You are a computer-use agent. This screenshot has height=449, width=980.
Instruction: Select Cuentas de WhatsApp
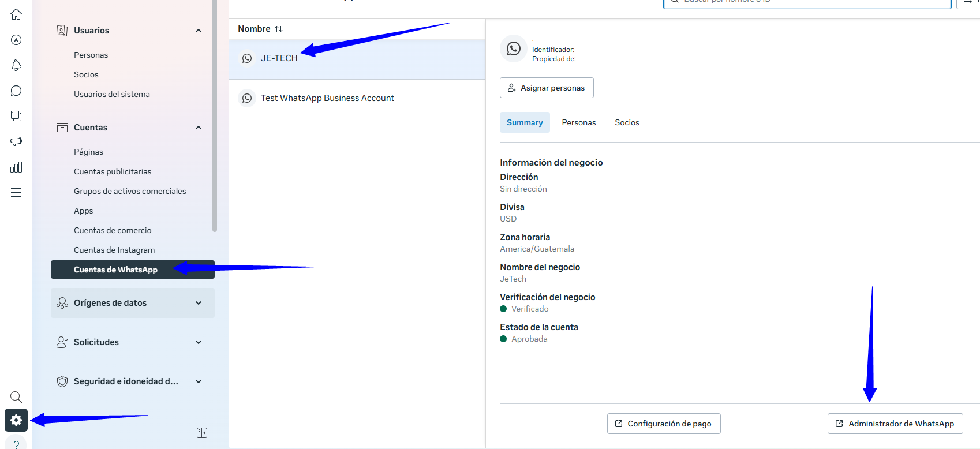click(x=133, y=270)
